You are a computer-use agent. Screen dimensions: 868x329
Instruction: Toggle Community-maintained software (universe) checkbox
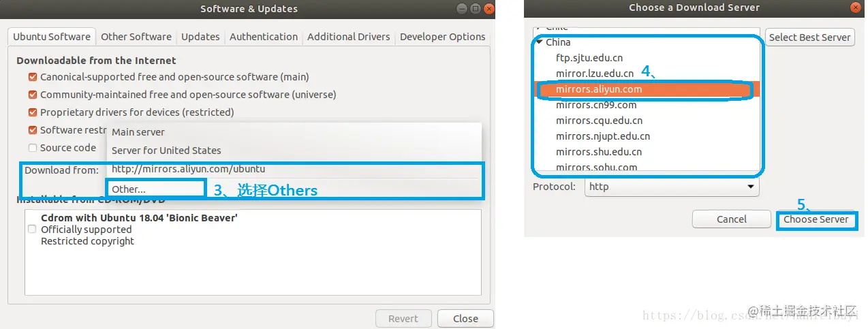[x=33, y=95]
